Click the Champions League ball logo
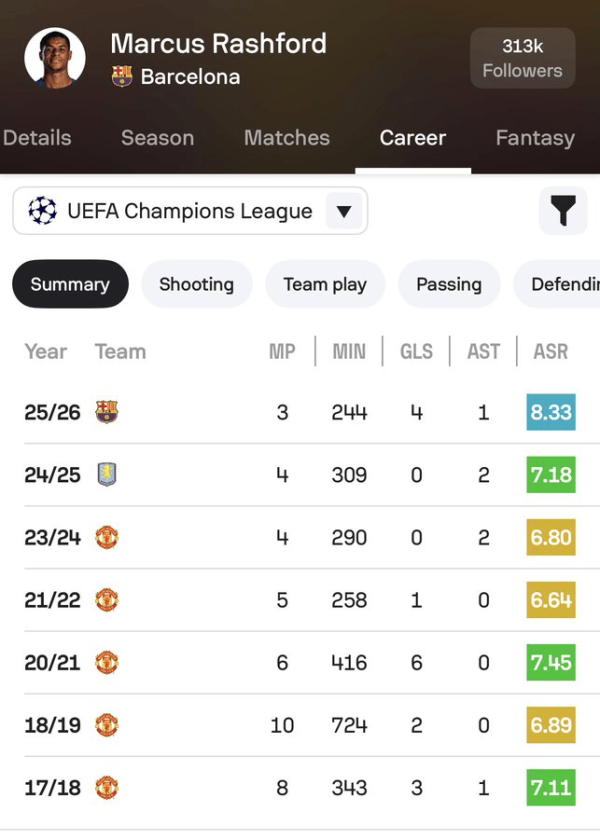The width and height of the screenshot is (600, 839). 43,211
